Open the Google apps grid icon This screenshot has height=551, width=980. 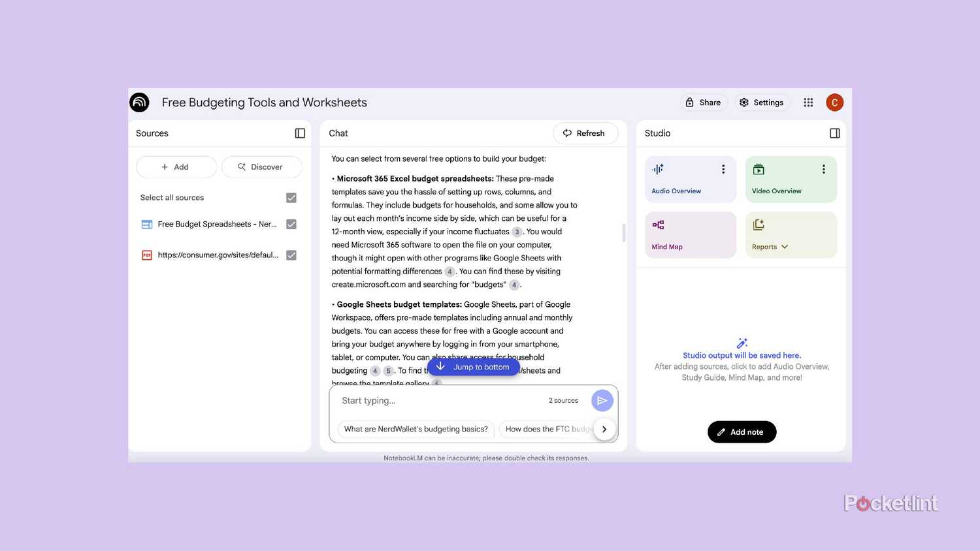pyautogui.click(x=808, y=102)
